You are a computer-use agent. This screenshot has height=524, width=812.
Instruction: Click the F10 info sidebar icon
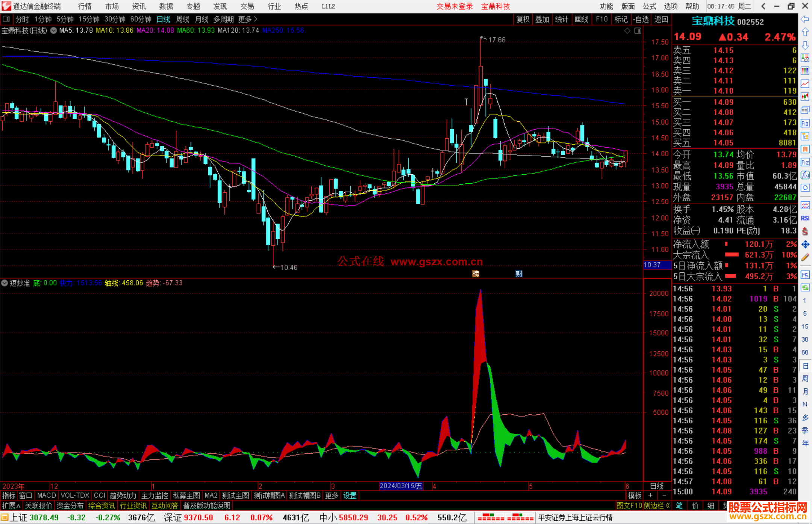[x=805, y=123]
